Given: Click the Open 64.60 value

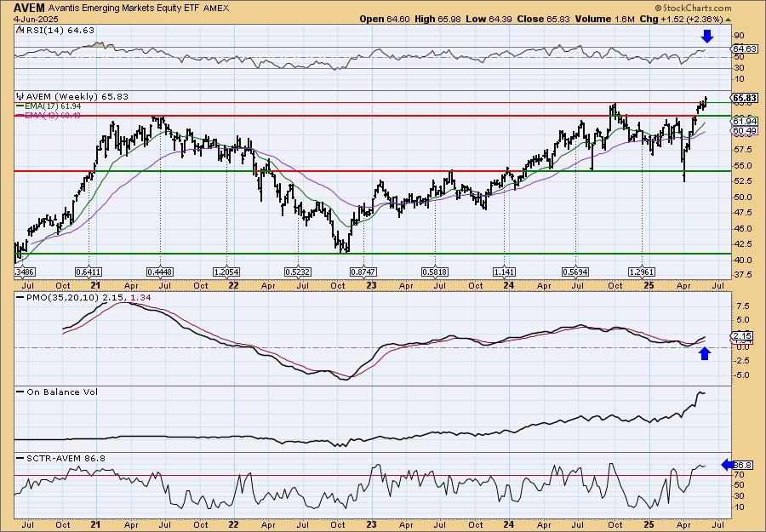Looking at the screenshot, I should pyautogui.click(x=385, y=19).
